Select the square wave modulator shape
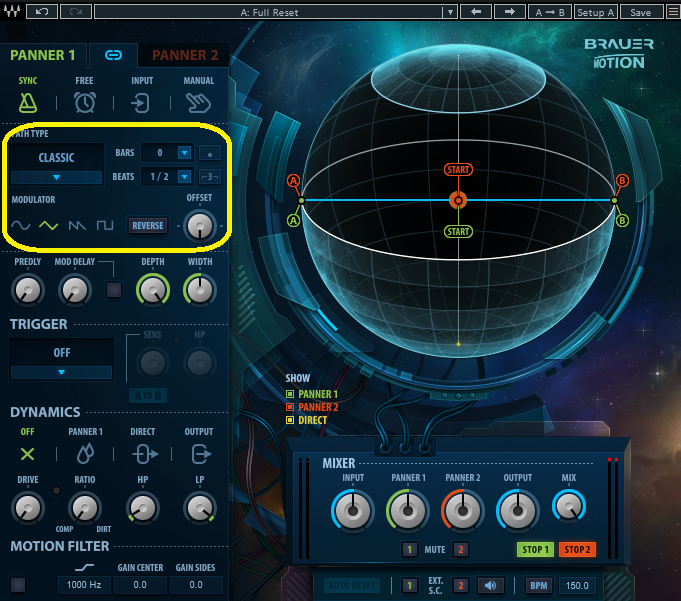This screenshot has width=681, height=601. 105,226
